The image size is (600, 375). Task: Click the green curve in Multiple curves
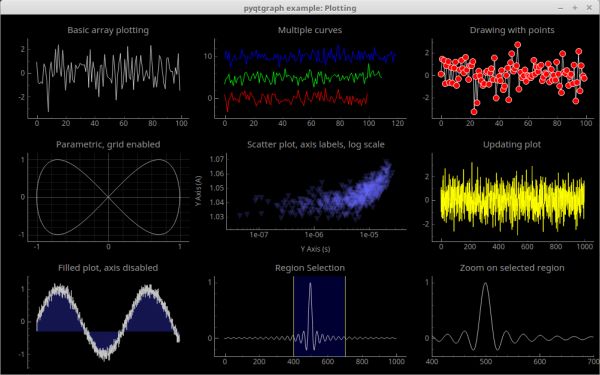coord(302,77)
